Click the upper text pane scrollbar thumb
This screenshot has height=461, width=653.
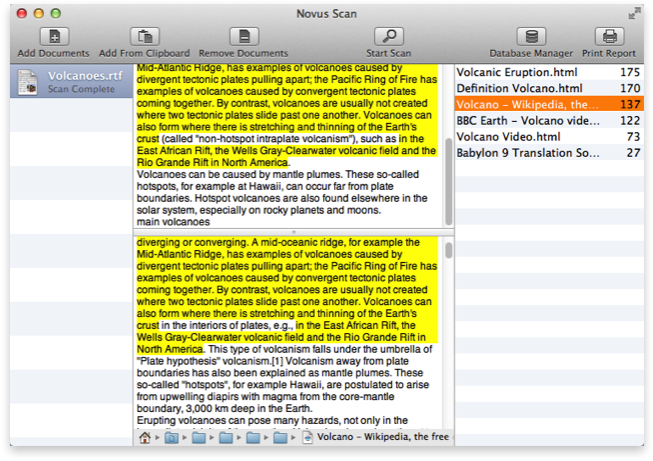449,182
